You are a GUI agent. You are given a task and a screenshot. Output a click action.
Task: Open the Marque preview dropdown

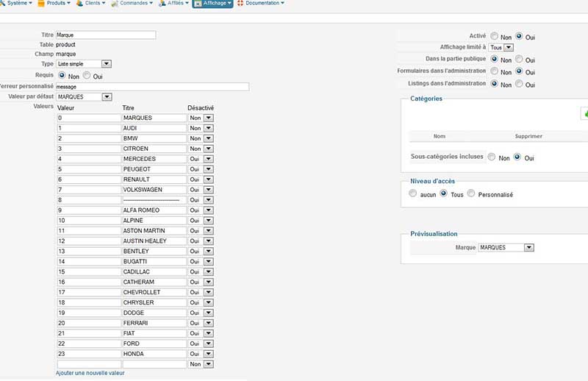point(506,248)
